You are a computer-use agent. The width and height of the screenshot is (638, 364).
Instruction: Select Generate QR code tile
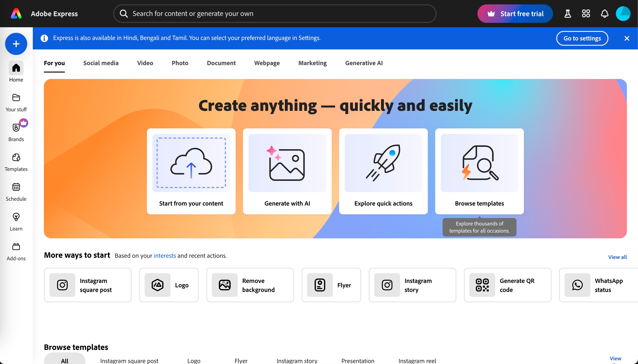(x=507, y=285)
